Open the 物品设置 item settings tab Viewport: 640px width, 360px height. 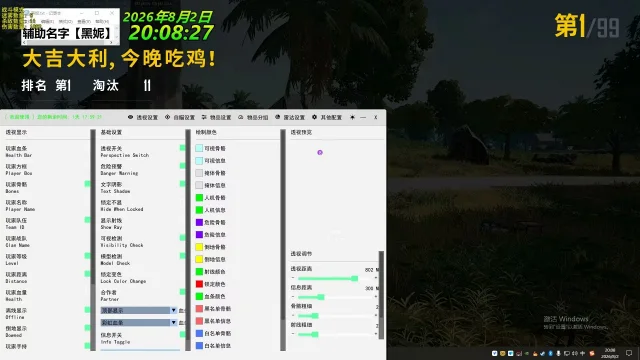pyautogui.click(x=216, y=117)
